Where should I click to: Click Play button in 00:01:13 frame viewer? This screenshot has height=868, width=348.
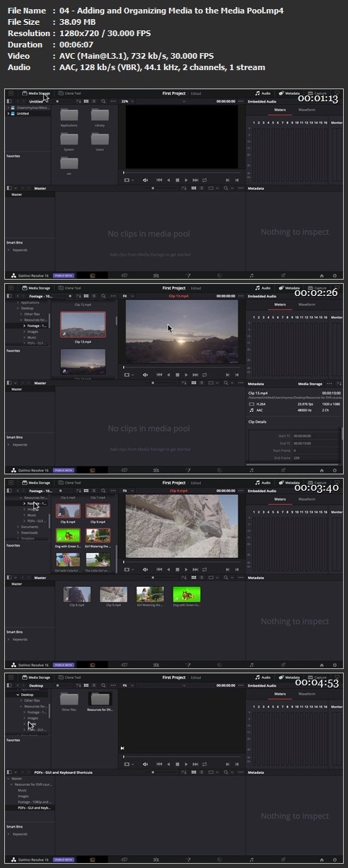[x=186, y=180]
